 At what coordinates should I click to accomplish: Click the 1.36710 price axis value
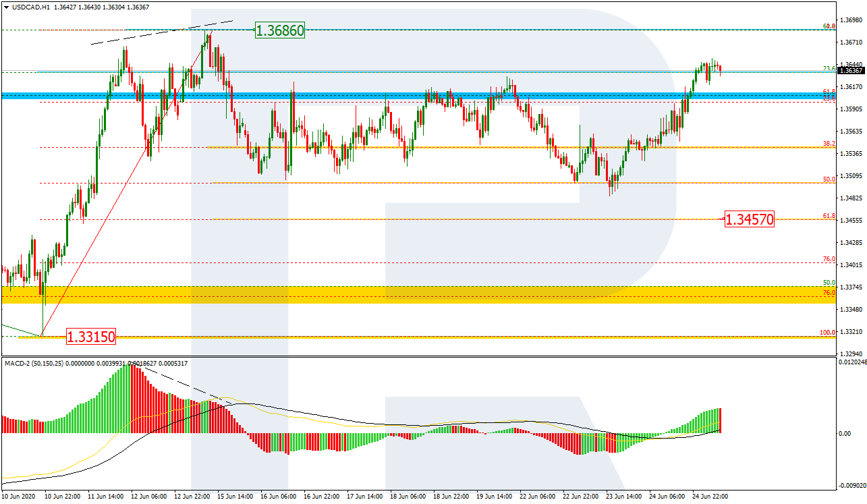pyautogui.click(x=852, y=42)
